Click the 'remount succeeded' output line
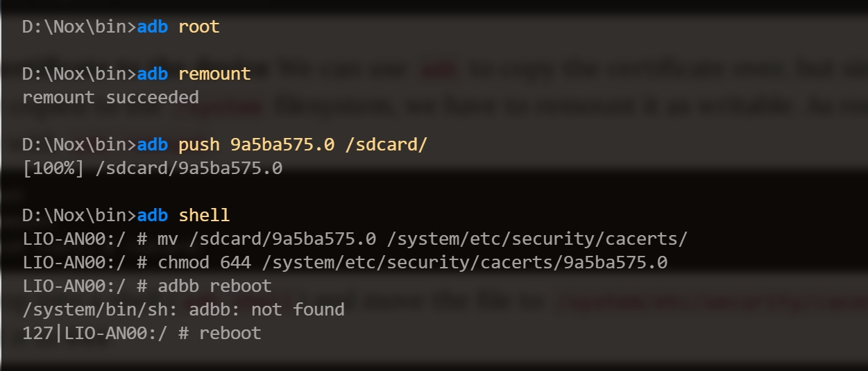Screen dimensions: 868x371 point(110,97)
